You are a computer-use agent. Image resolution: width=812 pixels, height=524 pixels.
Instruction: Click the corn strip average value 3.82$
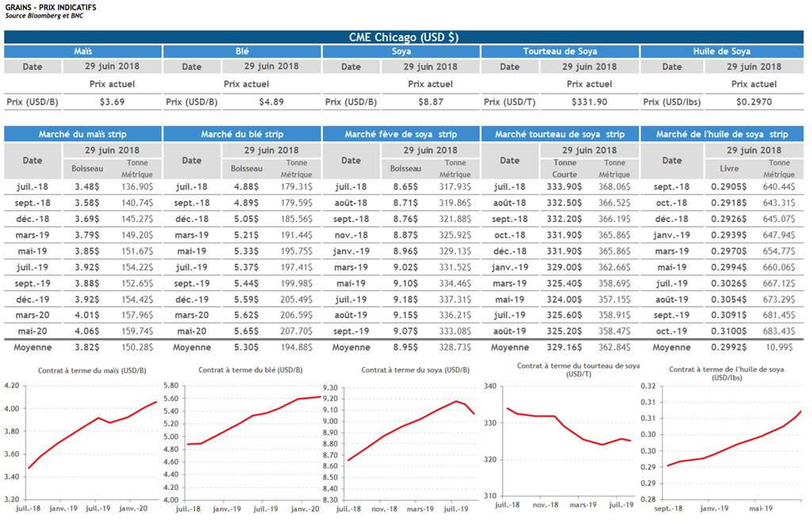click(86, 347)
